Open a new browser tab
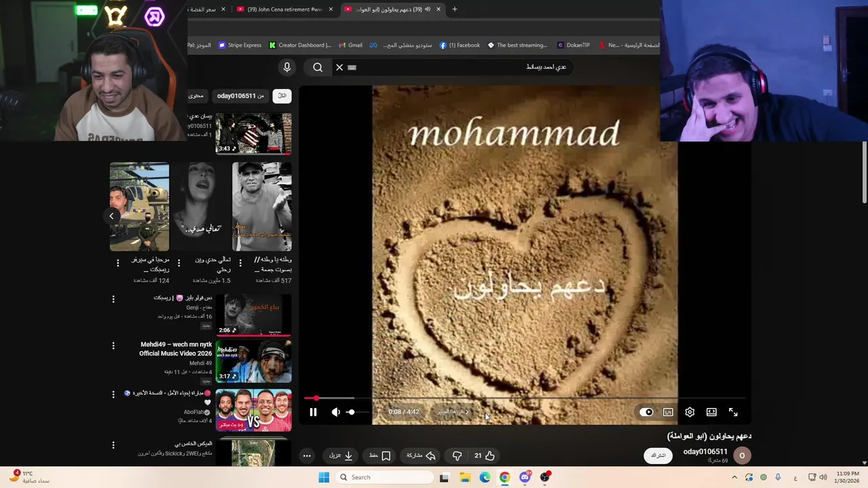This screenshot has height=488, width=868. click(x=455, y=9)
